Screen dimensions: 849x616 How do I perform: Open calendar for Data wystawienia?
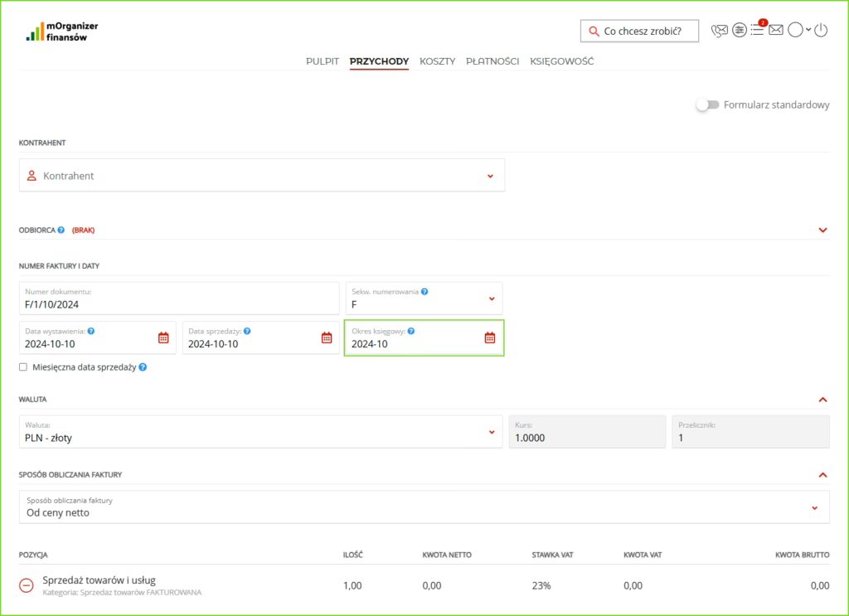163,338
